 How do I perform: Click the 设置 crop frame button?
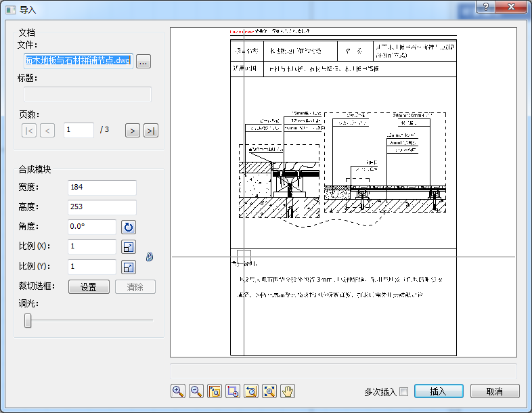tap(89, 287)
